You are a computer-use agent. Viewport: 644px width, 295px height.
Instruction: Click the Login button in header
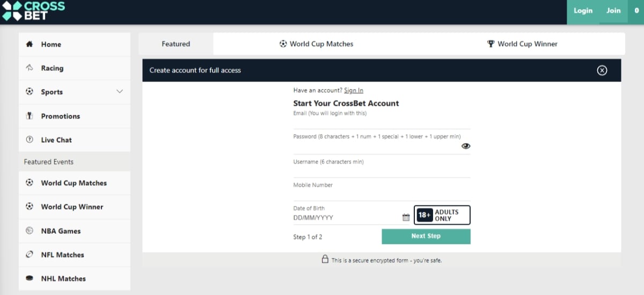tap(583, 11)
